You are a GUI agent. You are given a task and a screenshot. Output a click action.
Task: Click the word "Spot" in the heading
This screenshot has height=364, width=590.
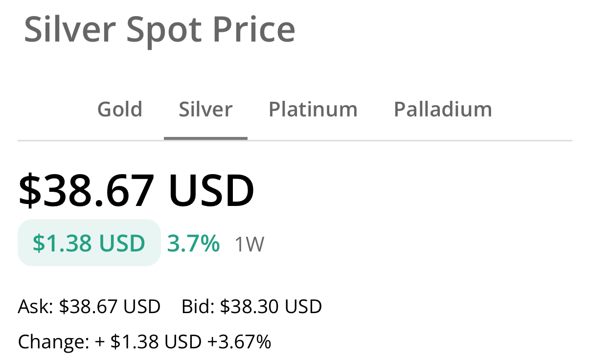click(164, 29)
